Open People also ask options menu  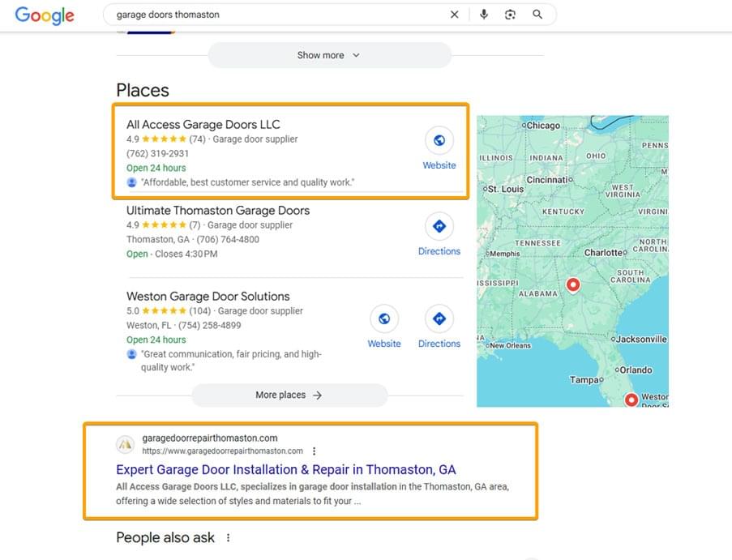228,537
